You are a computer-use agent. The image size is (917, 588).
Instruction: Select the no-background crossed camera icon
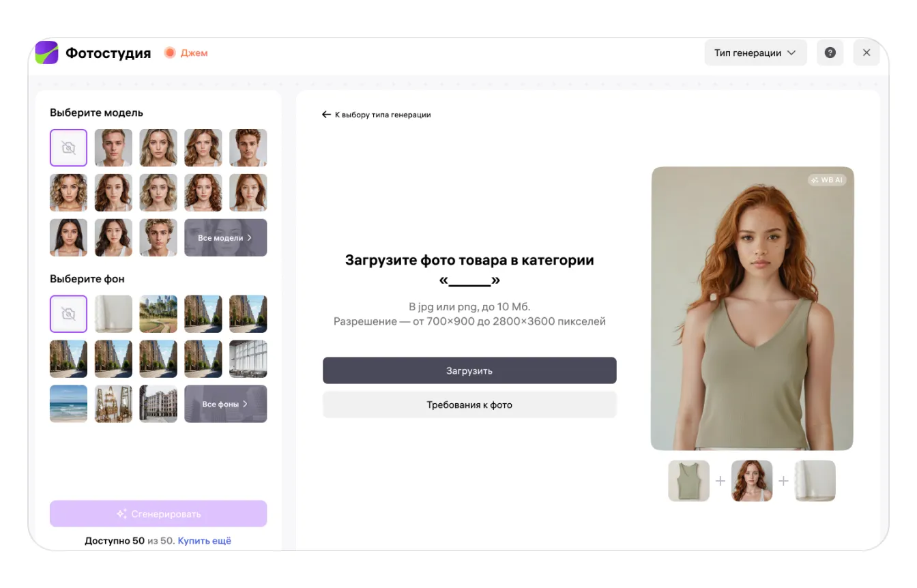[68, 314]
